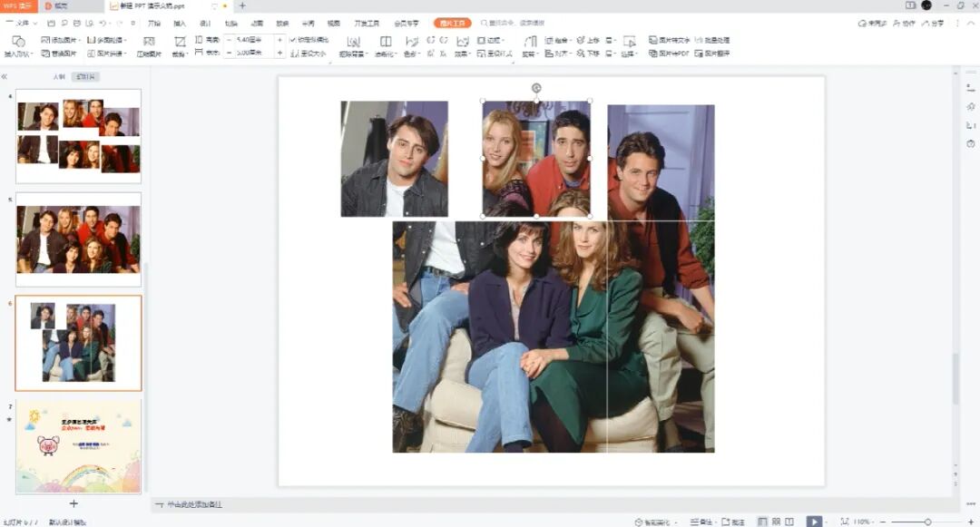This screenshot has width=980, height=527.
Task: Switch to normal view in status bar
Action: 762,522
